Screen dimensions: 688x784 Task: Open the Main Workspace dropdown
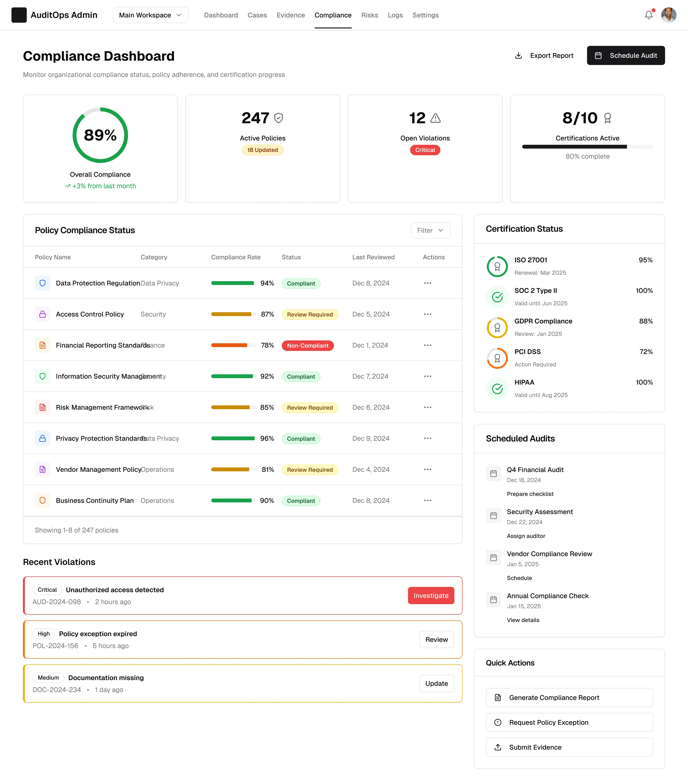[x=150, y=15]
